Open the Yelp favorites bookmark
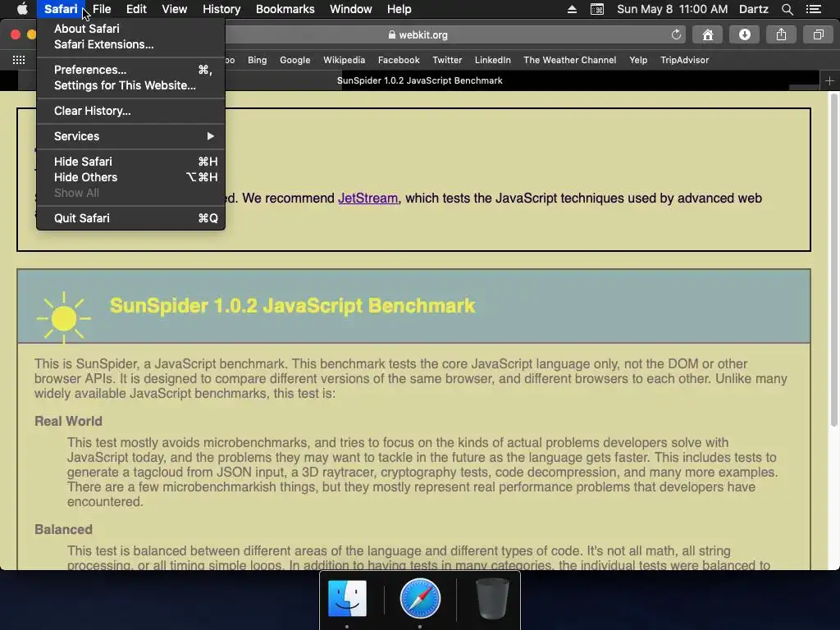Viewport: 840px width, 630px height. point(638,60)
